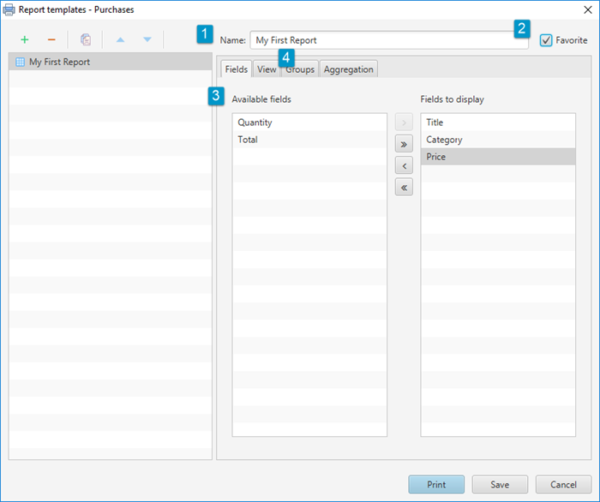Click the Save button

click(x=500, y=484)
